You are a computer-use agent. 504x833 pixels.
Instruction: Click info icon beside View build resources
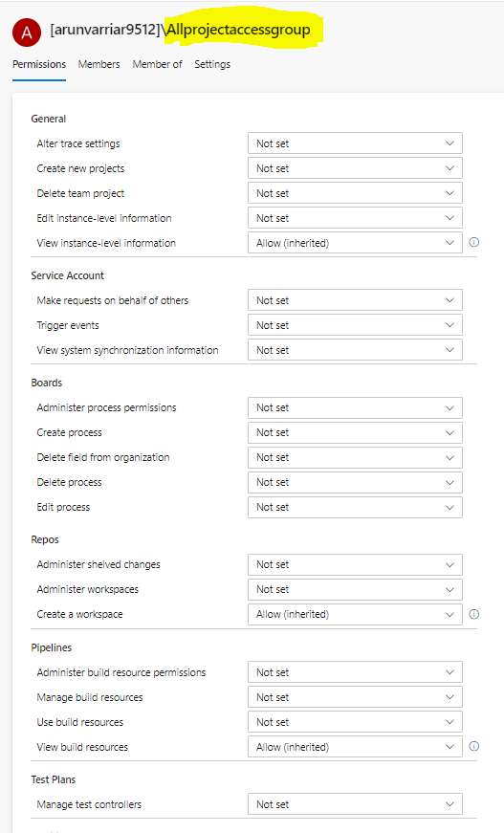click(474, 746)
